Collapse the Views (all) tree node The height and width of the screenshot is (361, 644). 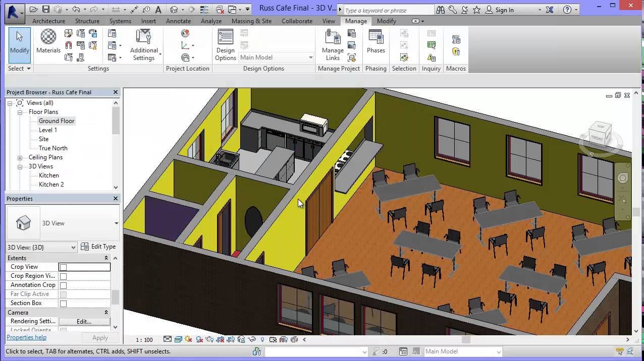coord(10,103)
